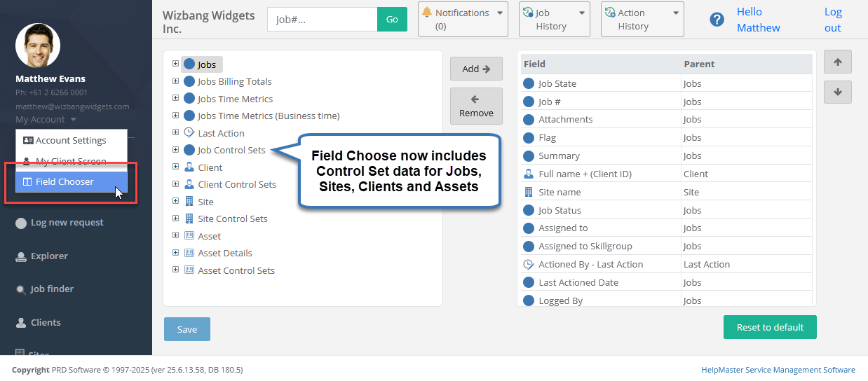Select Field Chooser menu entry

(x=72, y=182)
